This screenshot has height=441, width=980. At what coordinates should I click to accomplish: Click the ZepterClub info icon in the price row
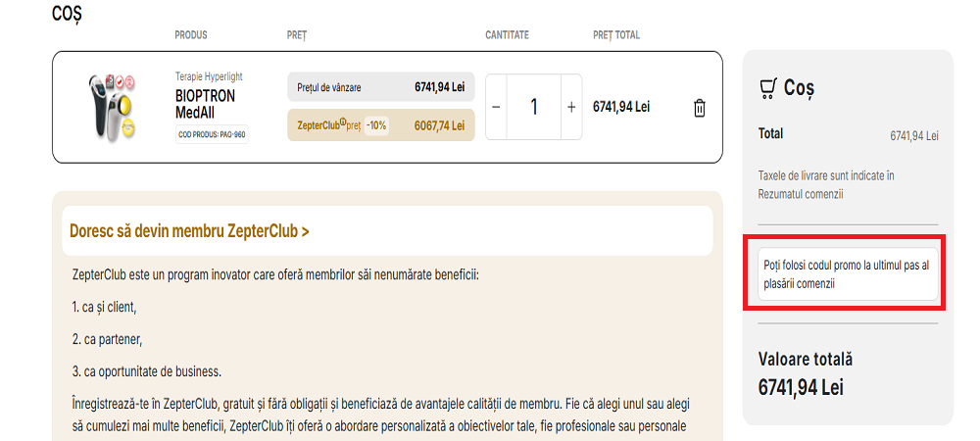coord(343,123)
